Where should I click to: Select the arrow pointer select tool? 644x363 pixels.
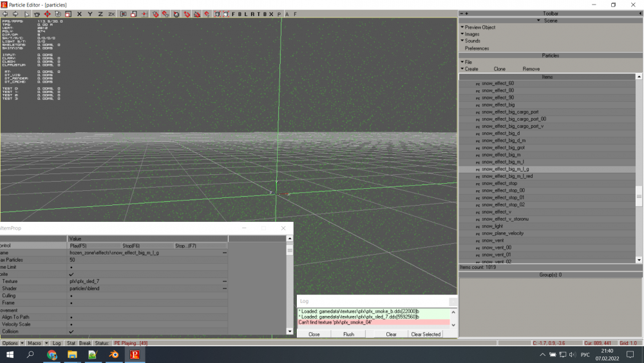pyautogui.click(x=26, y=14)
